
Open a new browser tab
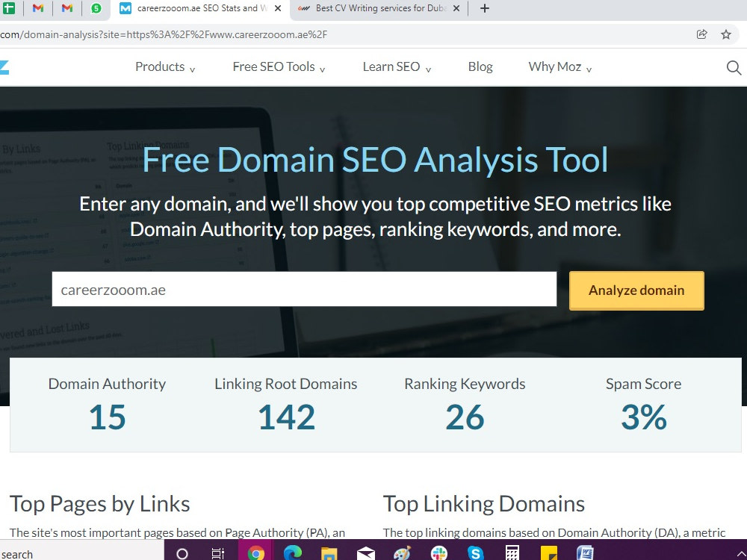click(485, 8)
